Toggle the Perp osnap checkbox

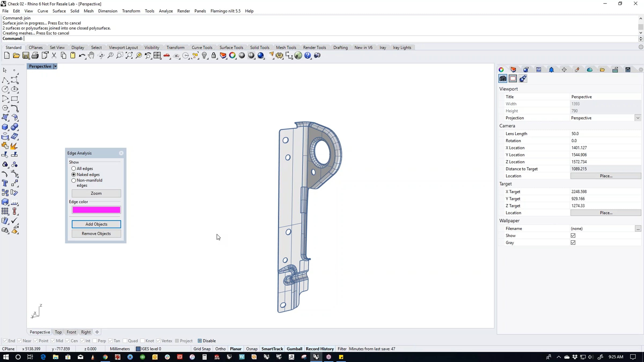[95, 341]
